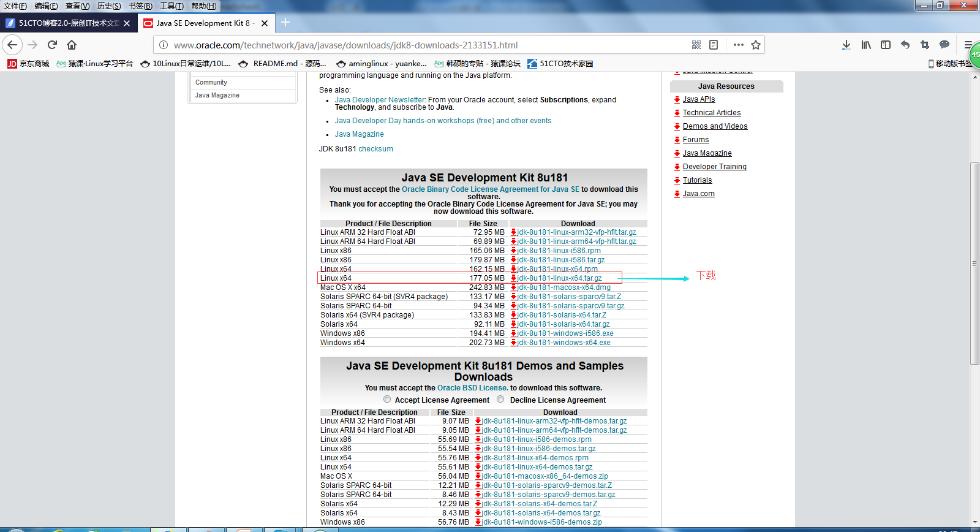Download jdk-8u181-windows-x64.exe
This screenshot has width=980, height=532.
pyautogui.click(x=563, y=343)
